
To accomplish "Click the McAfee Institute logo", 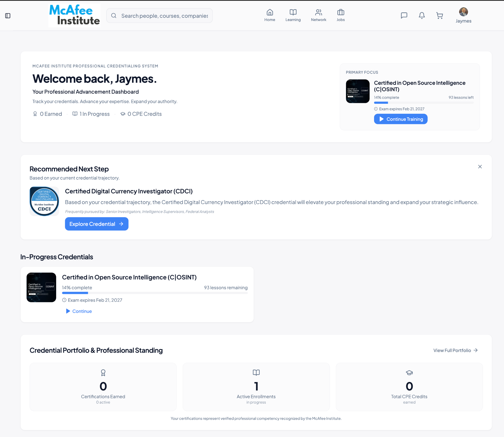I will 74,15.
